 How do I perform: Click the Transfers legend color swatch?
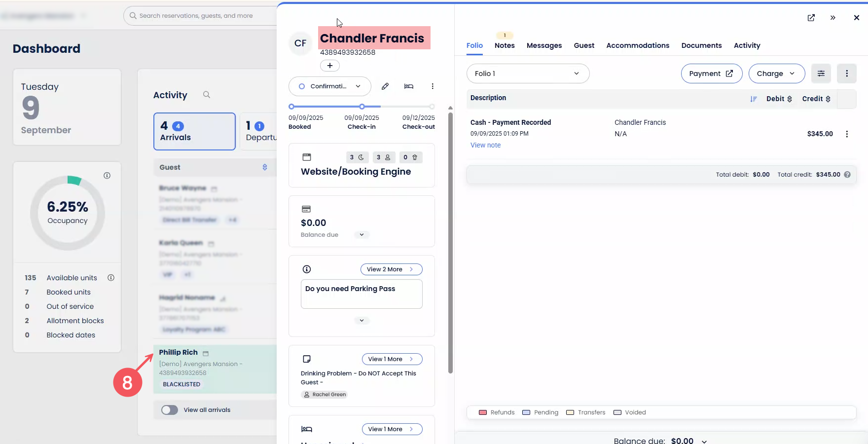tap(570, 412)
